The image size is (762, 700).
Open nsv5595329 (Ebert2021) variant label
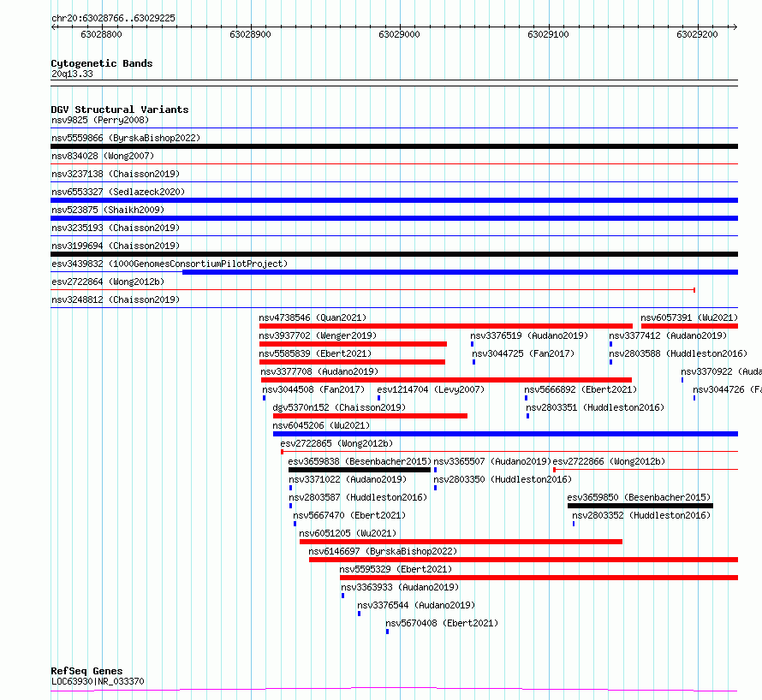396,569
